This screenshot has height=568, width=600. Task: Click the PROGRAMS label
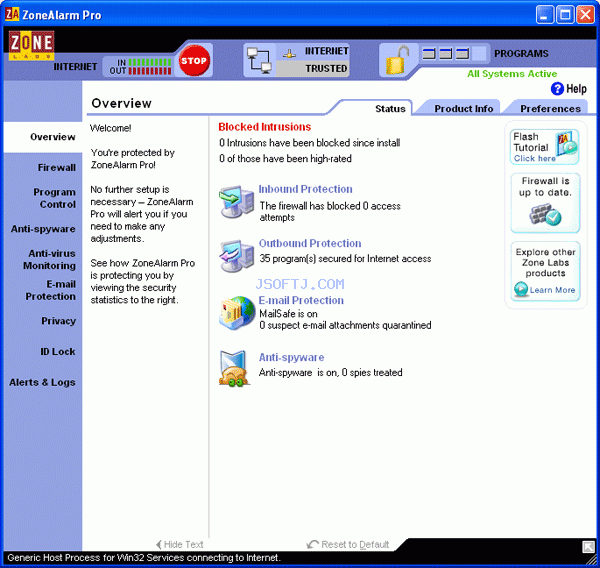click(521, 54)
